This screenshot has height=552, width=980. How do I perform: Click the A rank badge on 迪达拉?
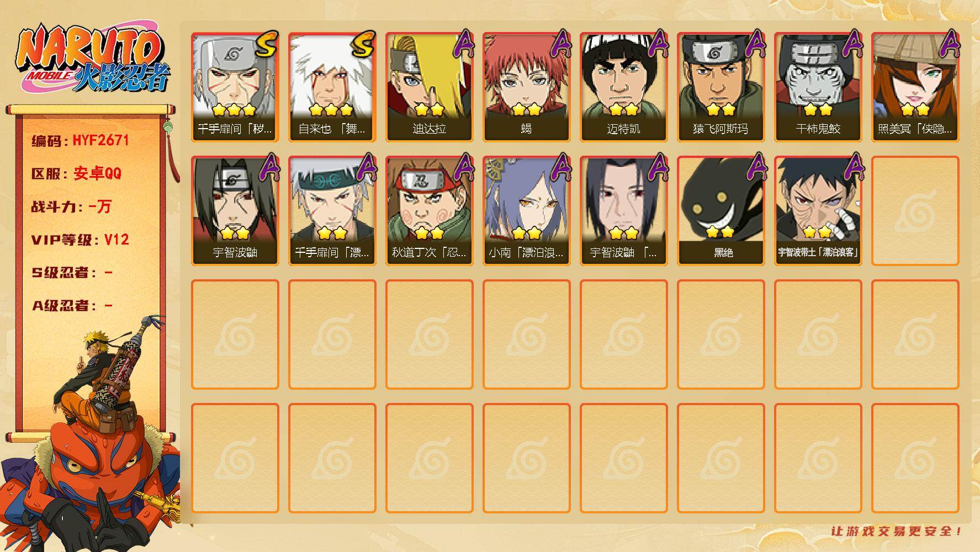coord(464,43)
